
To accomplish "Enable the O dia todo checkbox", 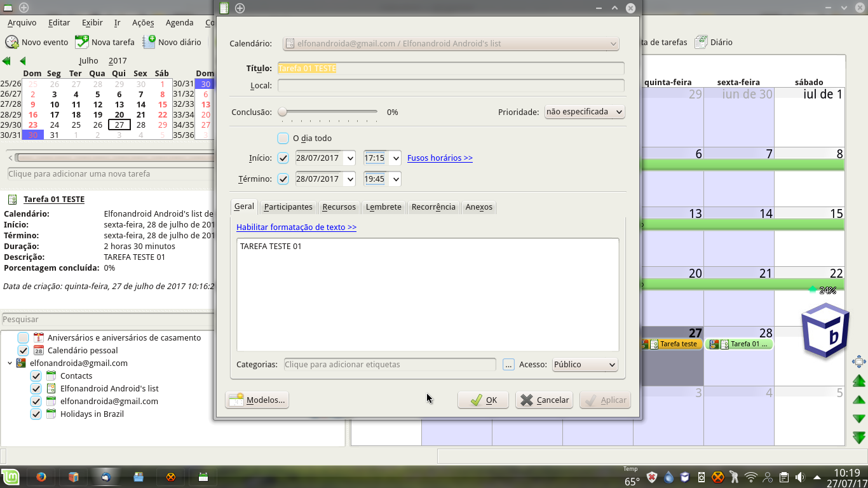I will pos(283,138).
